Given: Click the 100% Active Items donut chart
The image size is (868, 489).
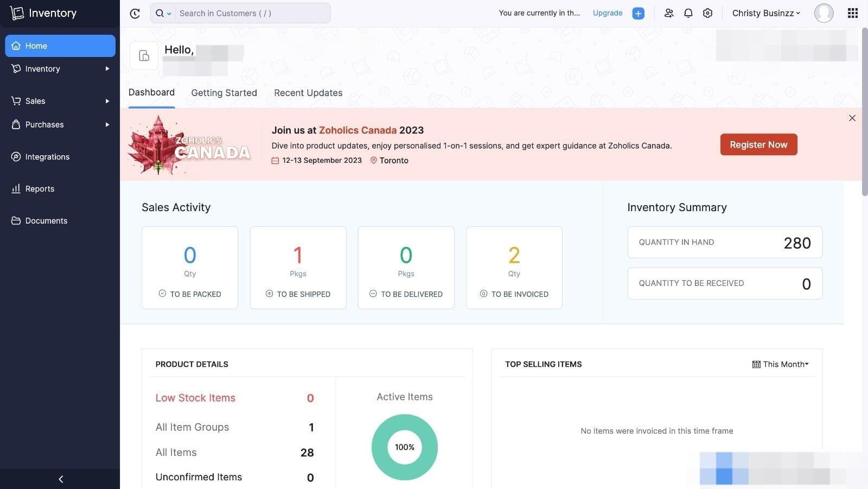Looking at the screenshot, I should click(x=404, y=447).
